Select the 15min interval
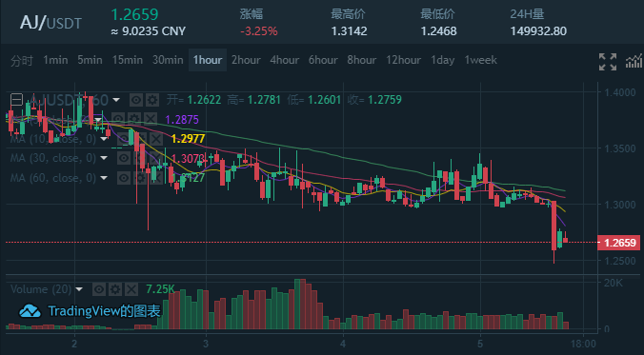Screen dimensions: 644x355 [x=128, y=60]
